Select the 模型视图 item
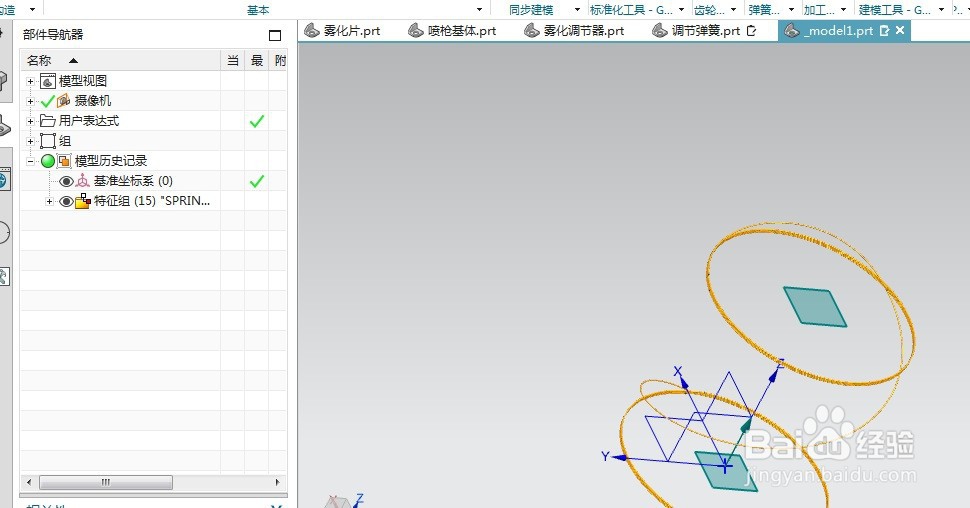The width and height of the screenshot is (970, 508). point(82,81)
